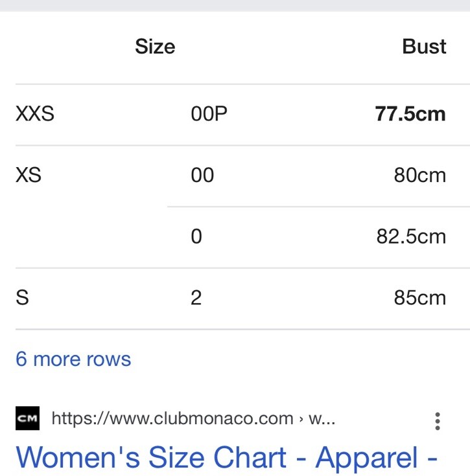Image resolution: width=470 pixels, height=476 pixels.
Task: Select the 'Size' column header
Action: pos(155,47)
